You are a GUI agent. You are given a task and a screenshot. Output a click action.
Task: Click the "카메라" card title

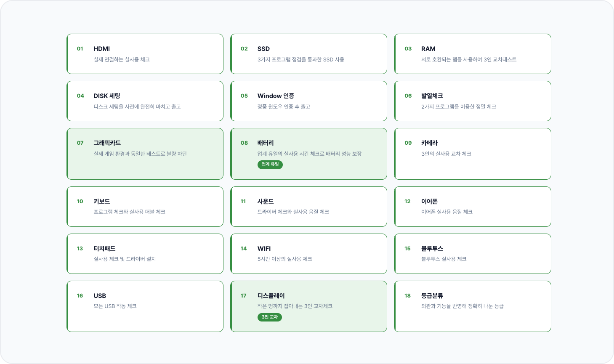pos(430,143)
